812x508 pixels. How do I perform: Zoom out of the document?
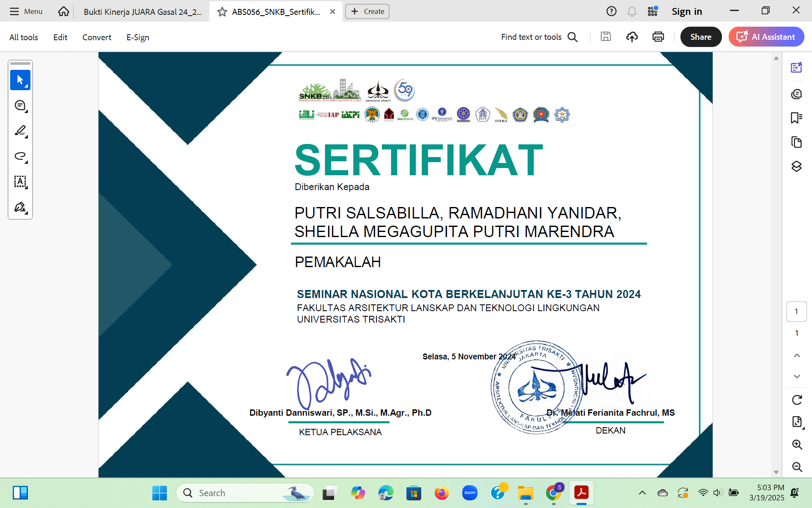(797, 467)
